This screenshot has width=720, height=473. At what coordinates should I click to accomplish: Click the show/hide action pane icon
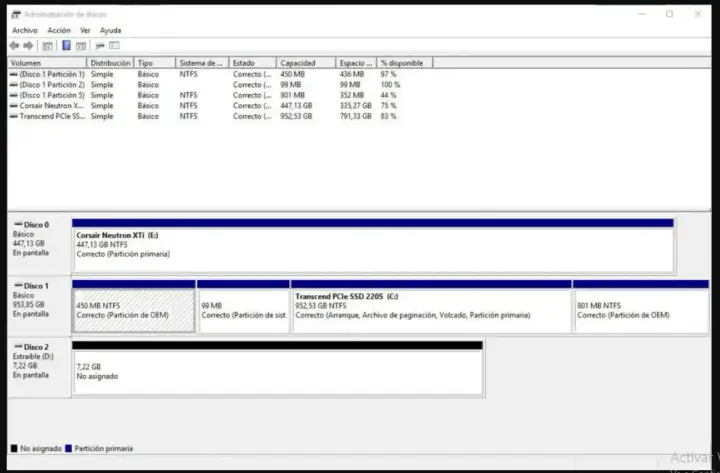pos(81,45)
